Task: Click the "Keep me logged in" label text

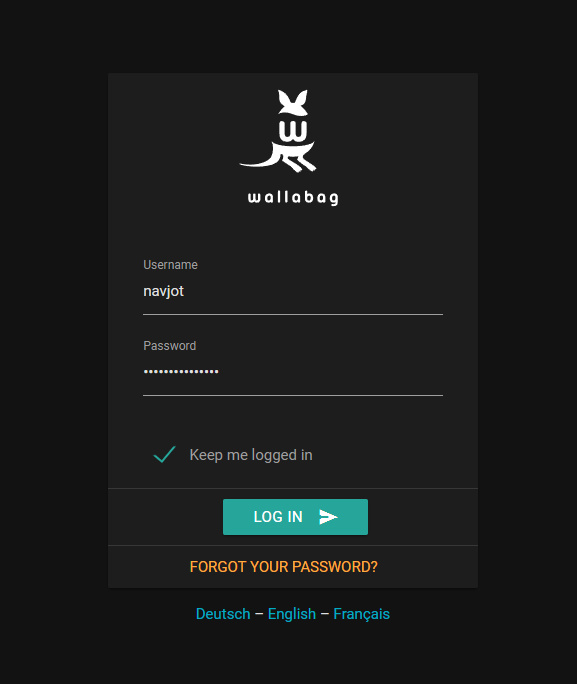Action: [x=251, y=455]
